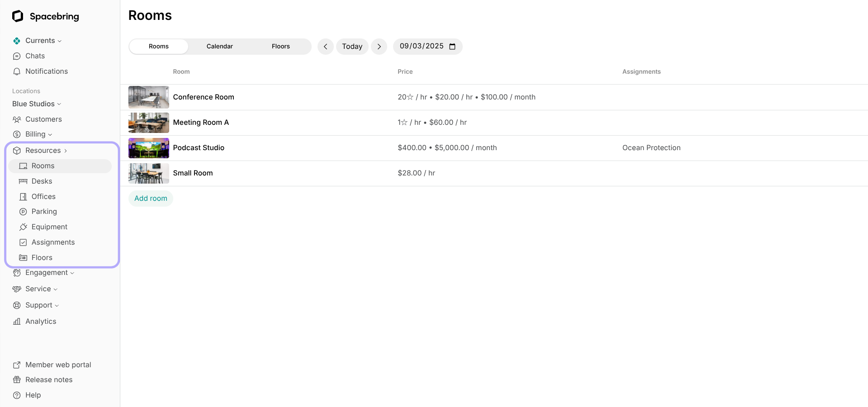Expand the Service section
Viewport: 868px width, 407px height.
[x=41, y=289]
